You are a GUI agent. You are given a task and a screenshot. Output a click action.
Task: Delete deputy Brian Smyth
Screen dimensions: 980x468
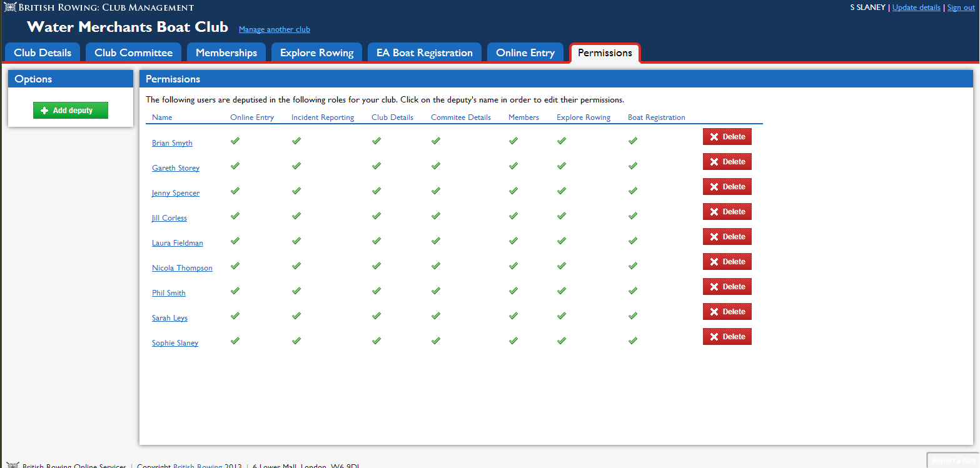click(727, 137)
